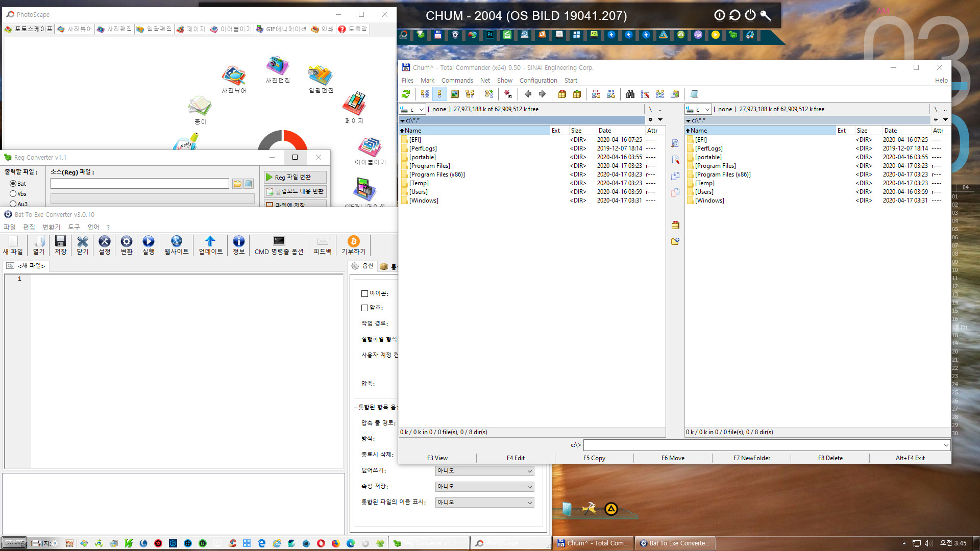Click the CMD 명령줄 옵션 toolbar icon
The height and width of the screenshot is (551, 980).
(279, 245)
